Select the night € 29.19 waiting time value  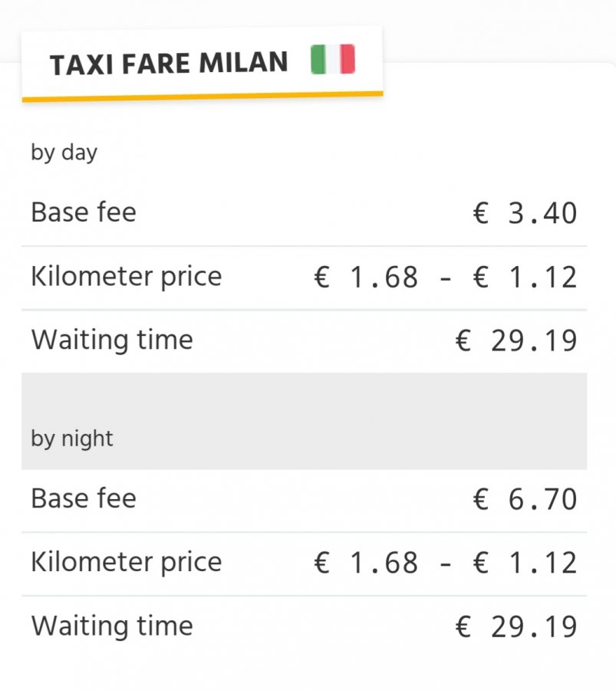coord(516,627)
